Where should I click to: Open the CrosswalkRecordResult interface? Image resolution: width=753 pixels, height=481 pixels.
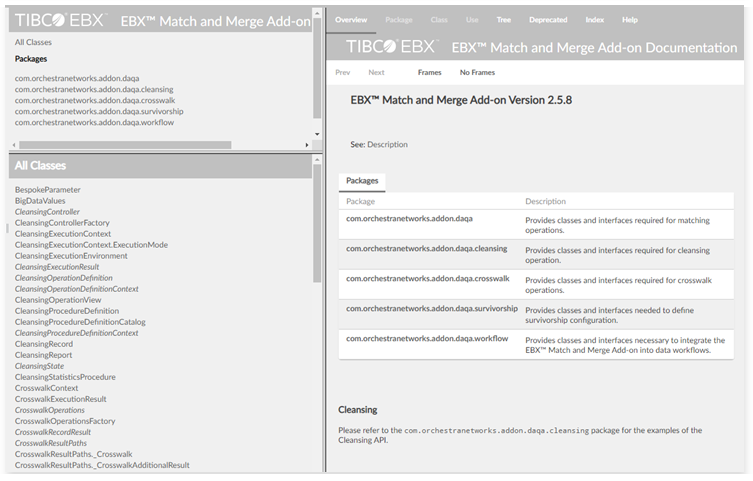(53, 433)
